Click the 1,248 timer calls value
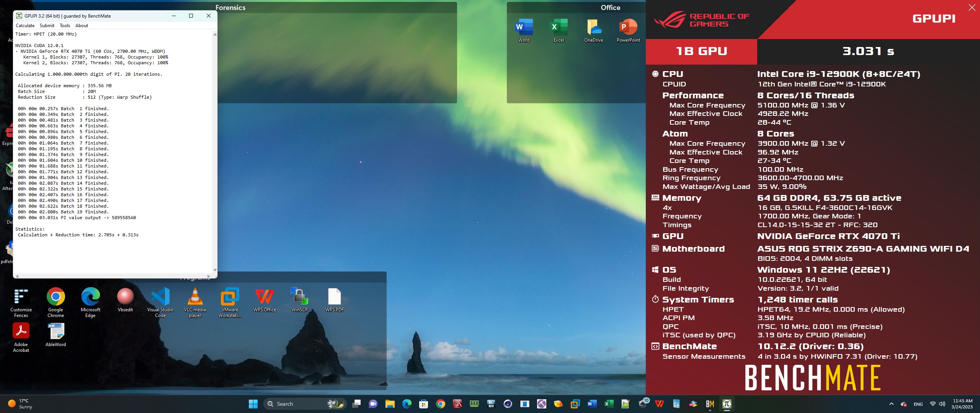 pyautogui.click(x=797, y=300)
